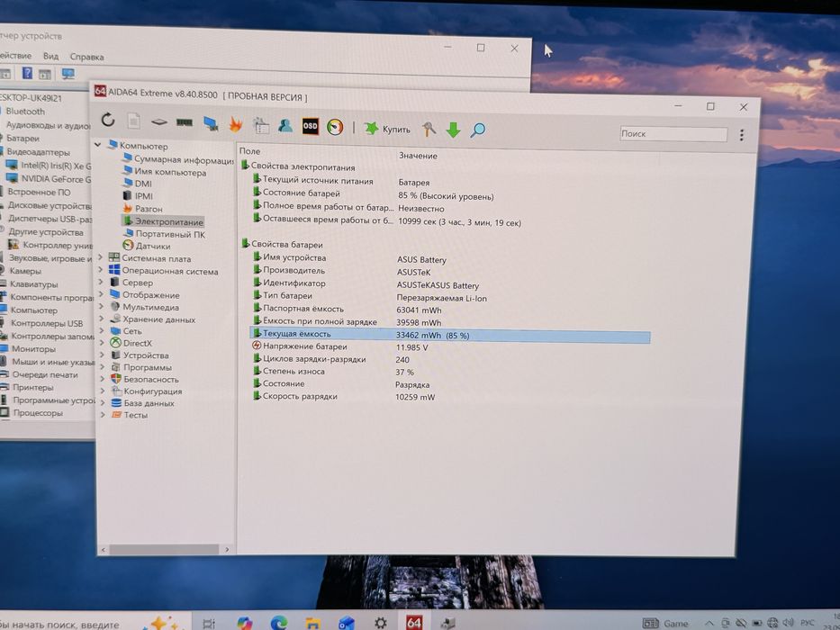Open the network computers toolbar icon
Screen dimensions: 840x630
click(x=211, y=124)
